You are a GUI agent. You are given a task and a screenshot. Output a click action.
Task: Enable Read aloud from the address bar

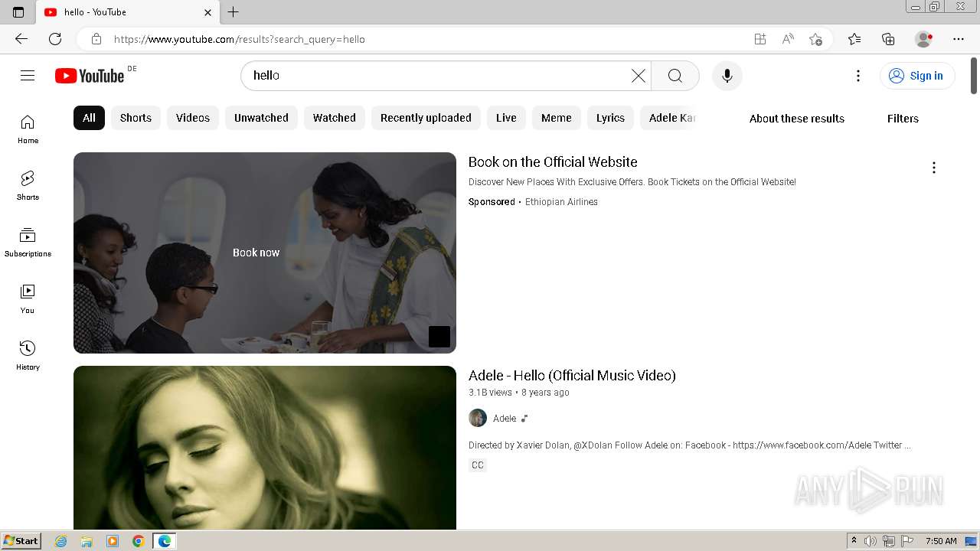pos(788,39)
